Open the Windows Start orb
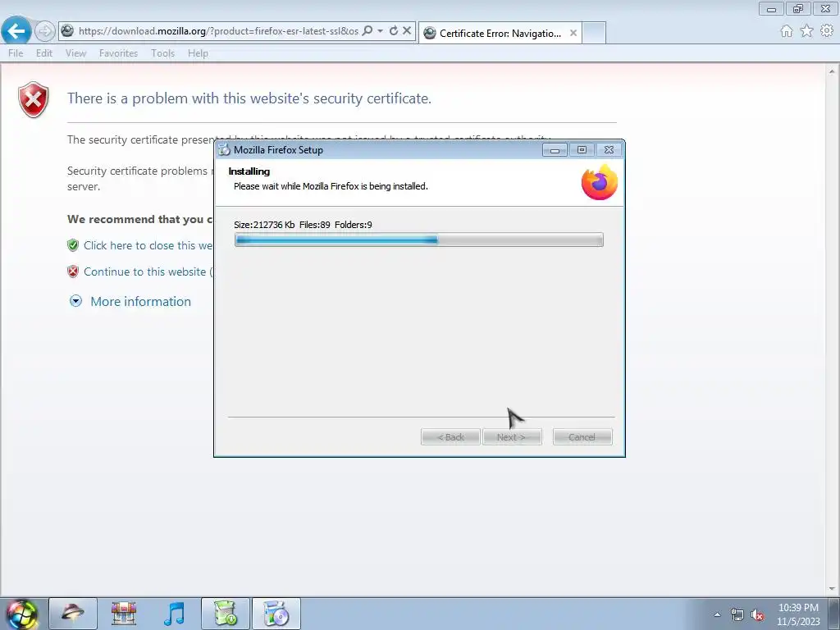 click(x=21, y=614)
